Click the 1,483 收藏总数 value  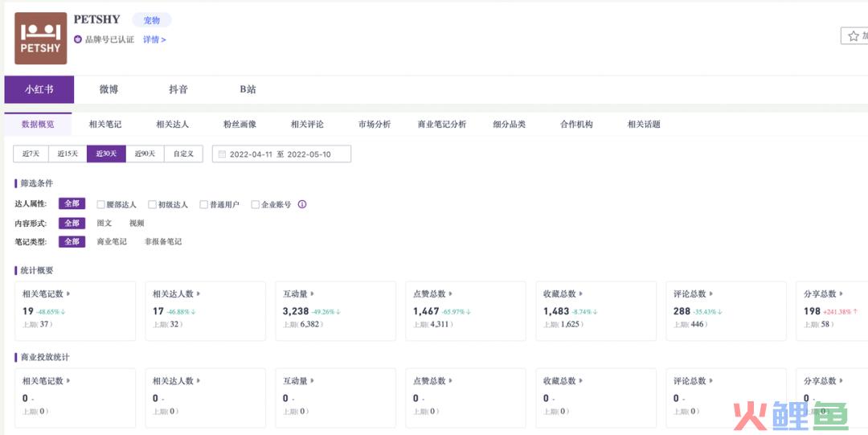[556, 311]
